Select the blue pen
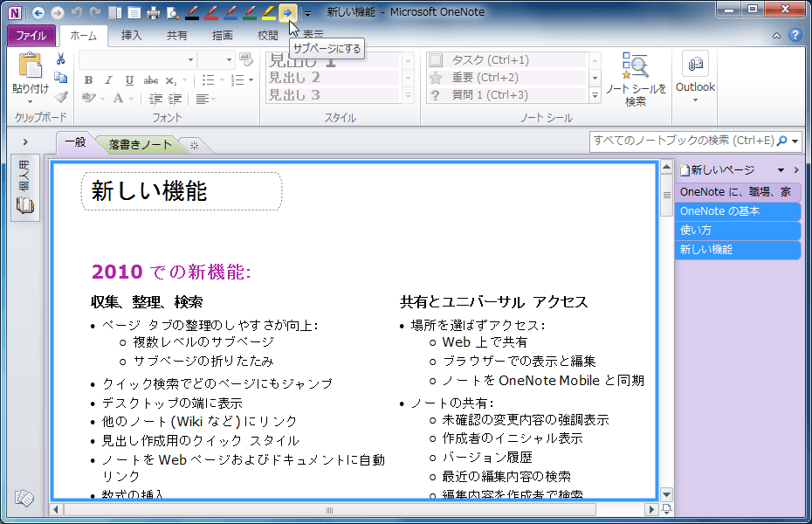 231,13
